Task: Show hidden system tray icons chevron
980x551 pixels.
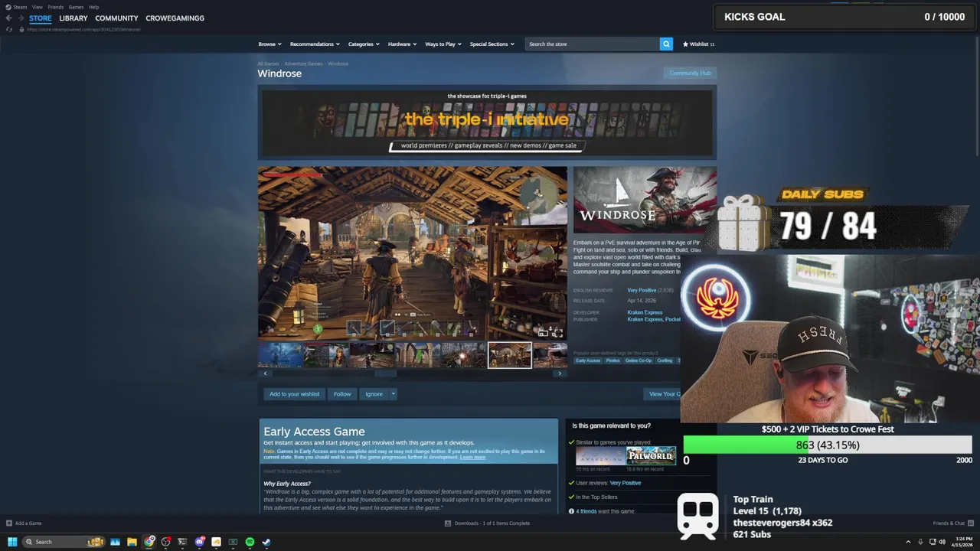Action: point(909,542)
